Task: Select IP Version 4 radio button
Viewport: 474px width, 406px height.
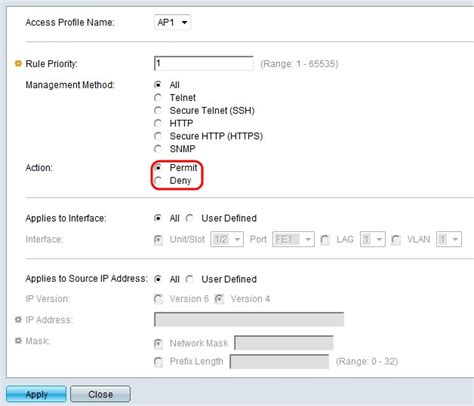Action: tap(219, 299)
